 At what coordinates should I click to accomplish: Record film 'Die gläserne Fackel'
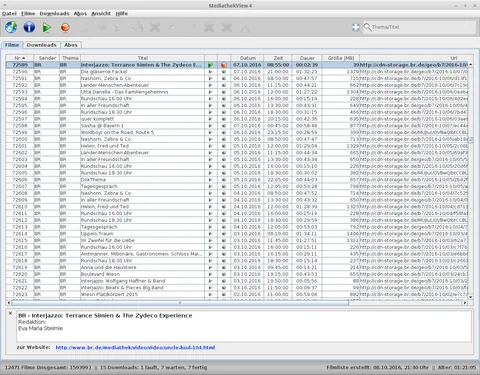point(224,72)
